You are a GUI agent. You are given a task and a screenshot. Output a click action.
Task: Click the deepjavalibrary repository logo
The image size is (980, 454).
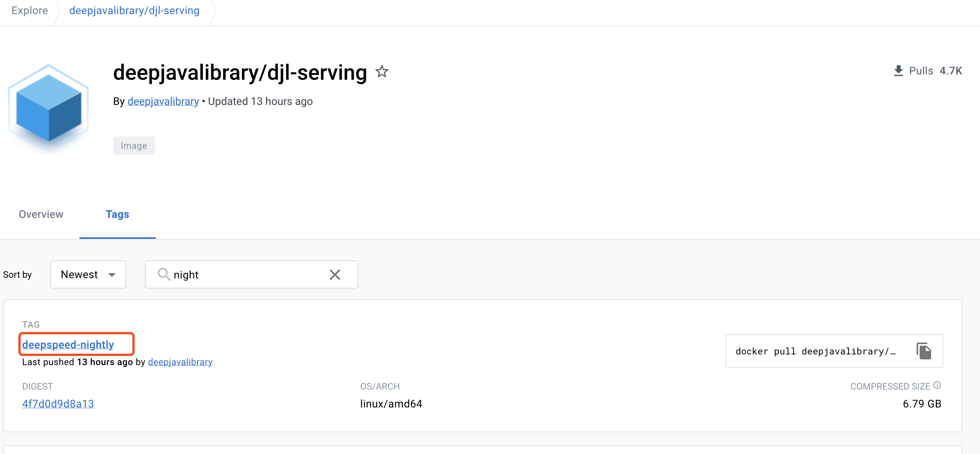pos(49,107)
